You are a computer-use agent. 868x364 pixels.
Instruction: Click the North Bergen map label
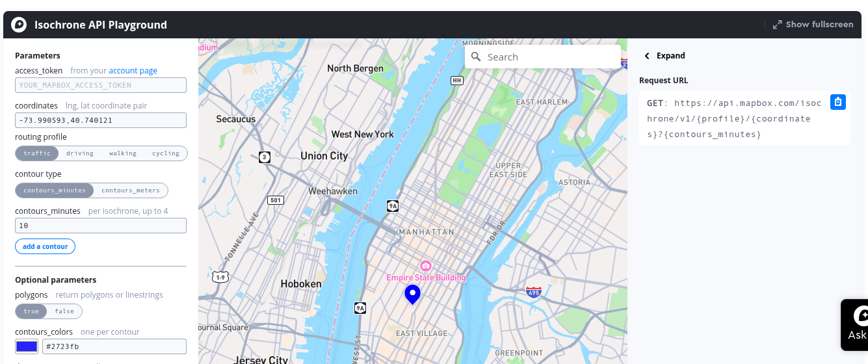pyautogui.click(x=355, y=68)
